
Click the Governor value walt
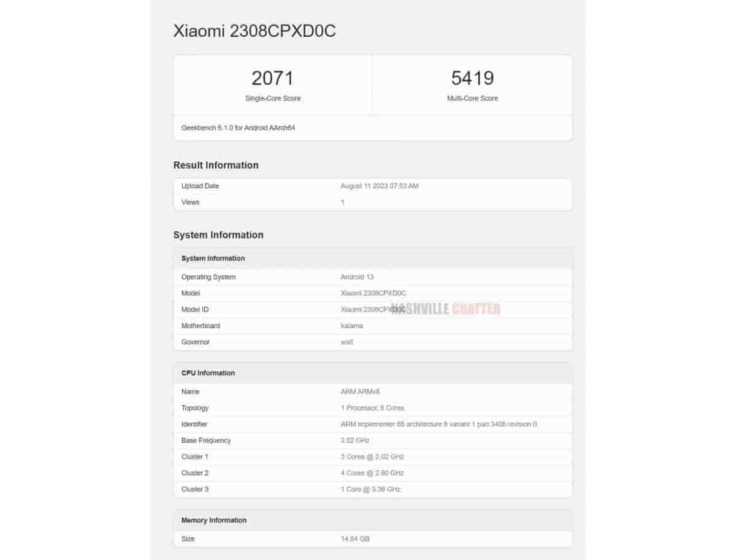(347, 342)
